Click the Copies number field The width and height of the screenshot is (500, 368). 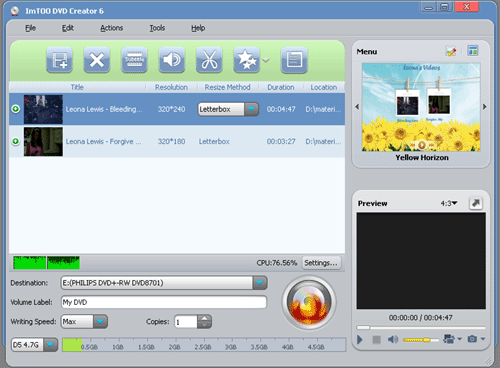[186, 322]
